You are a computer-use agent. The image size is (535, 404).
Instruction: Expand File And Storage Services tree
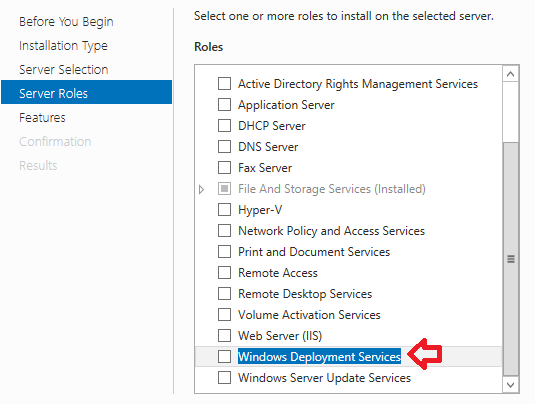(x=201, y=189)
